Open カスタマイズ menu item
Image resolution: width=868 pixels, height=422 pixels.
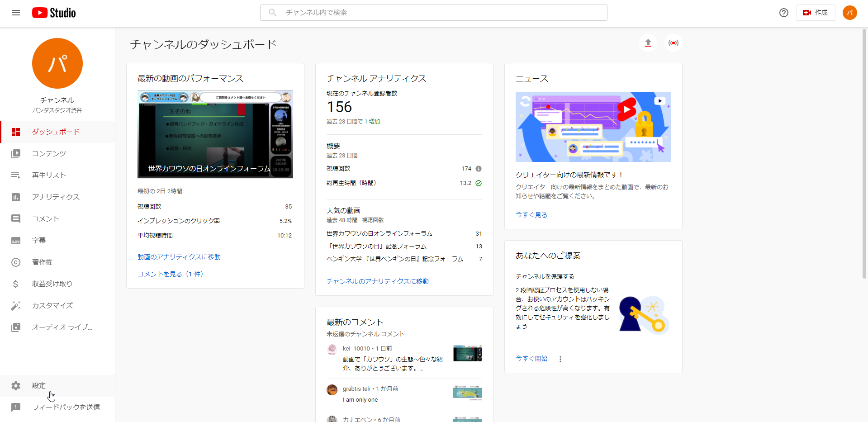57,306
